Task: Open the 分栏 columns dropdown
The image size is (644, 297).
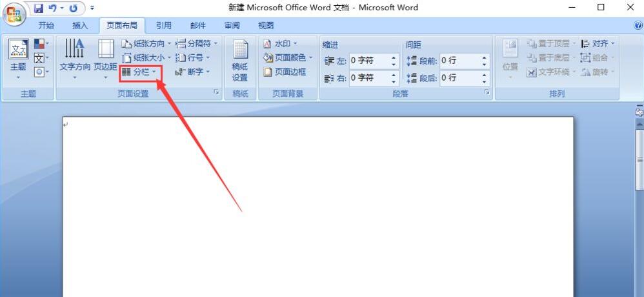Action: [140, 72]
